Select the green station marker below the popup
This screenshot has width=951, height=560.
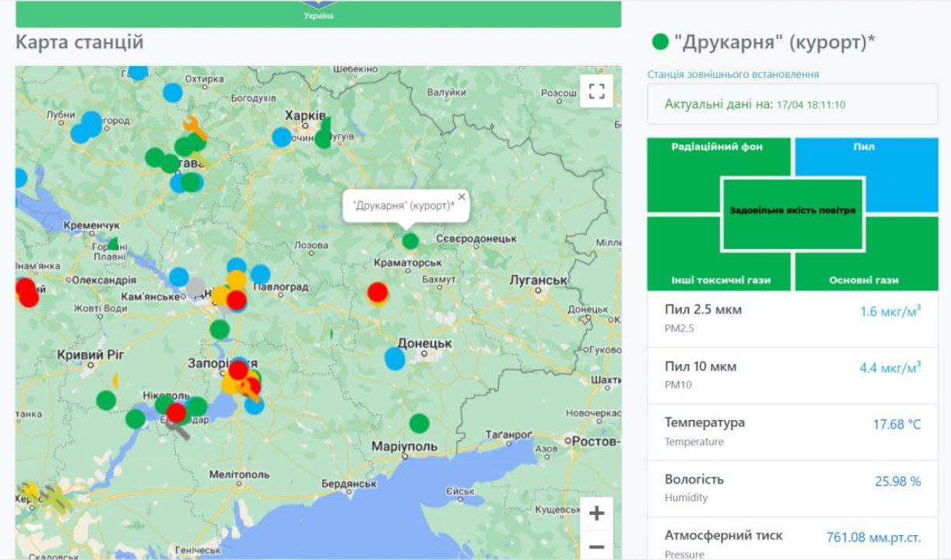[x=410, y=241]
